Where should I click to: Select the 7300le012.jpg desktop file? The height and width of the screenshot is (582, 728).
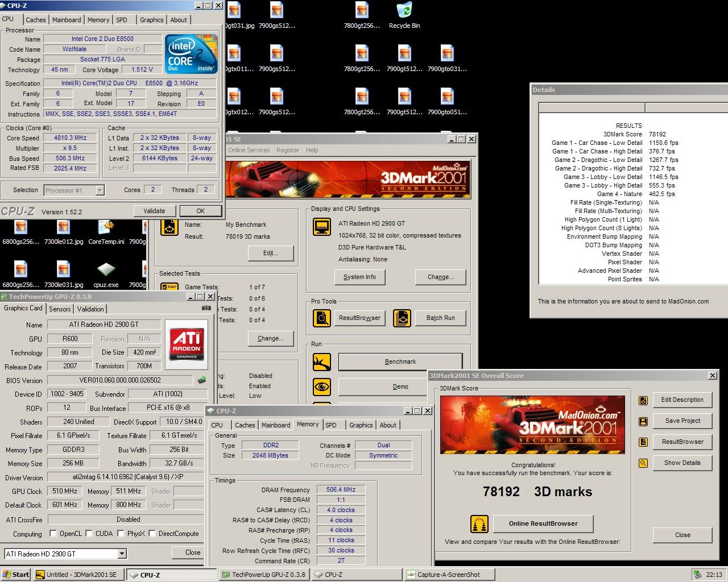click(63, 232)
